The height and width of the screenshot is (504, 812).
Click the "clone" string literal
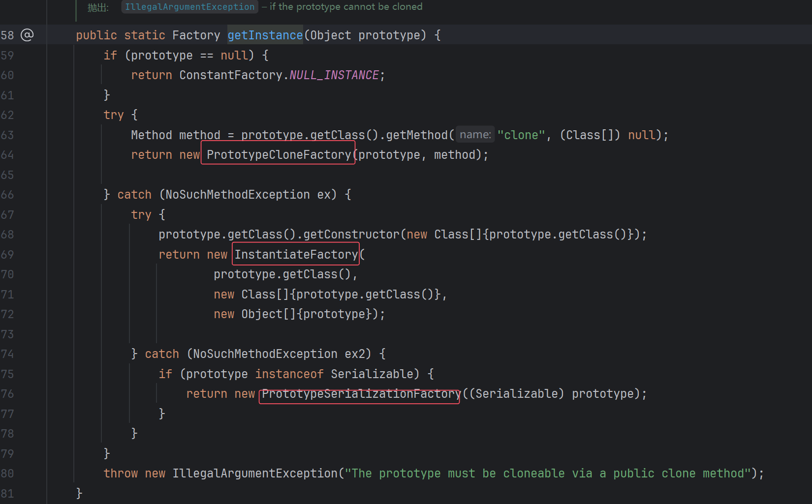[x=521, y=135]
